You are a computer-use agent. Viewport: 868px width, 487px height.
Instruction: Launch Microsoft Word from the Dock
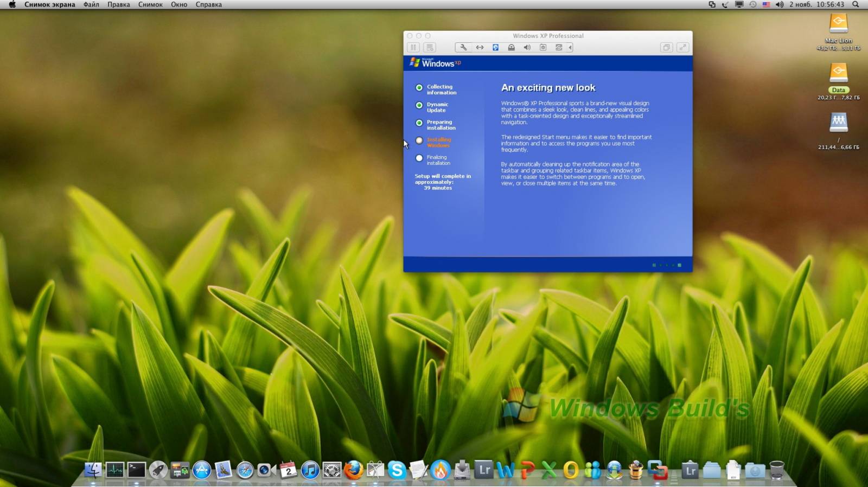505,470
